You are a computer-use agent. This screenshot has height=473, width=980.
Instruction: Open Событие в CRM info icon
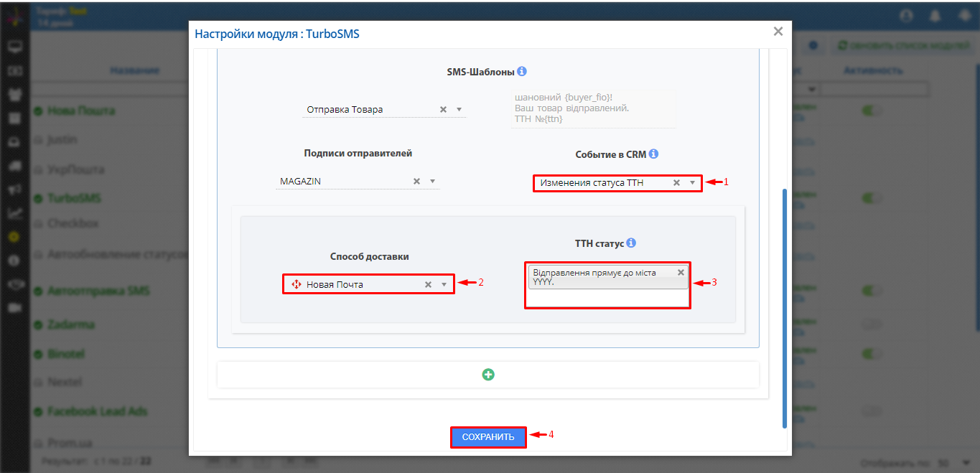coord(653,154)
